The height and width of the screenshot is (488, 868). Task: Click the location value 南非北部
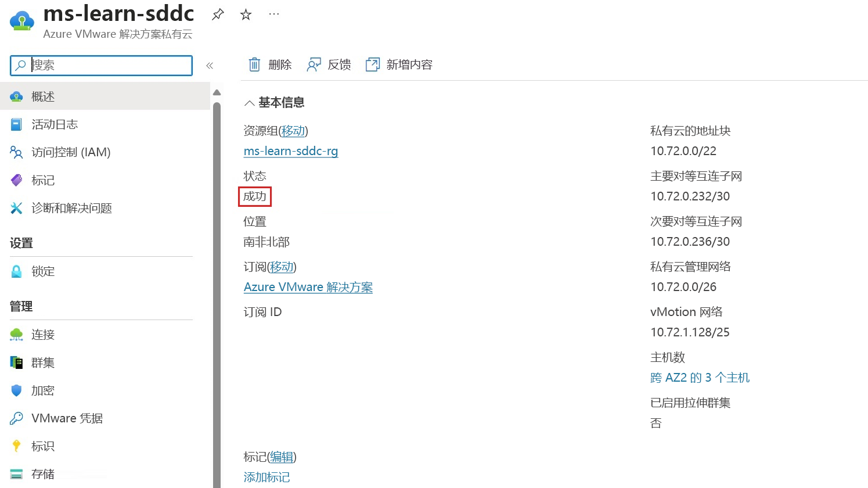(266, 242)
